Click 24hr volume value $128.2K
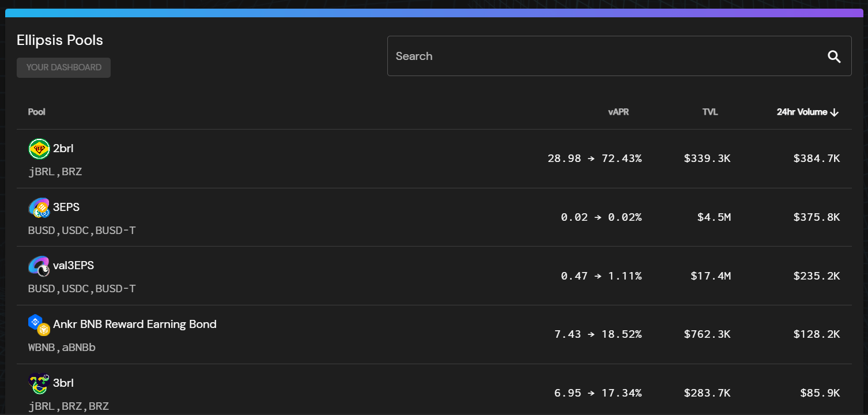This screenshot has height=415, width=868. coord(817,334)
